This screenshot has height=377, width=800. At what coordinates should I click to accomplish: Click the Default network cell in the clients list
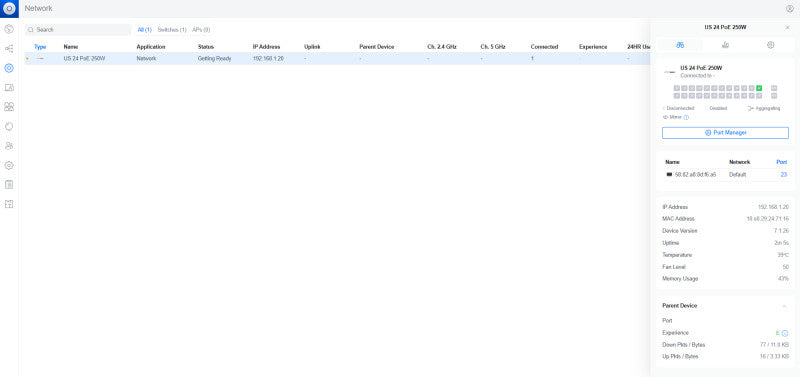(737, 174)
